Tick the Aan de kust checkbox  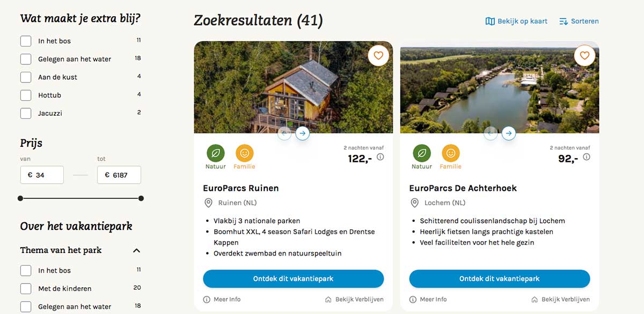pyautogui.click(x=26, y=77)
